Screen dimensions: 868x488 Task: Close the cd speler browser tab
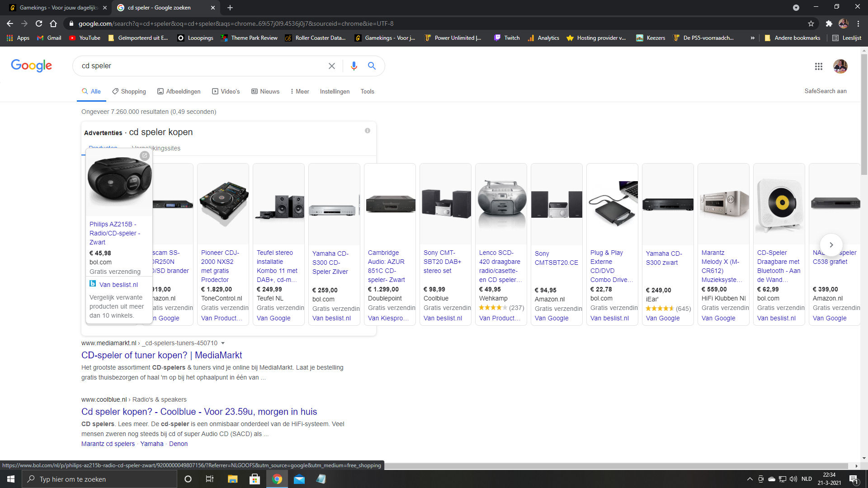click(213, 8)
